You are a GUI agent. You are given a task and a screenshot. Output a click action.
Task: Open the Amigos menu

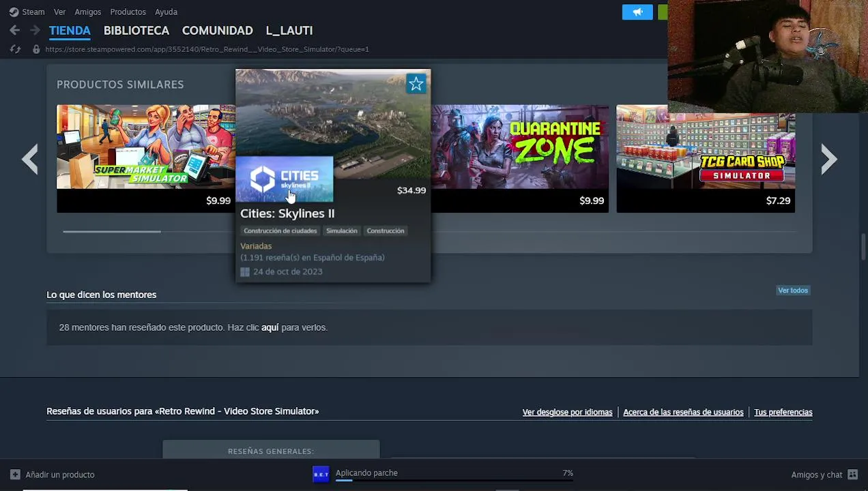point(87,12)
